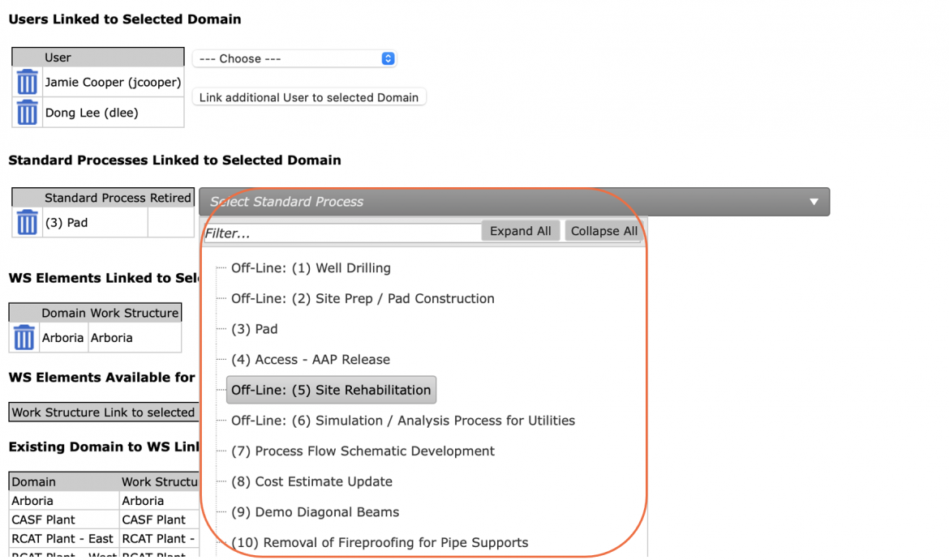949x560 pixels.
Task: Click Work Structure Link to selected button
Action: click(104, 413)
